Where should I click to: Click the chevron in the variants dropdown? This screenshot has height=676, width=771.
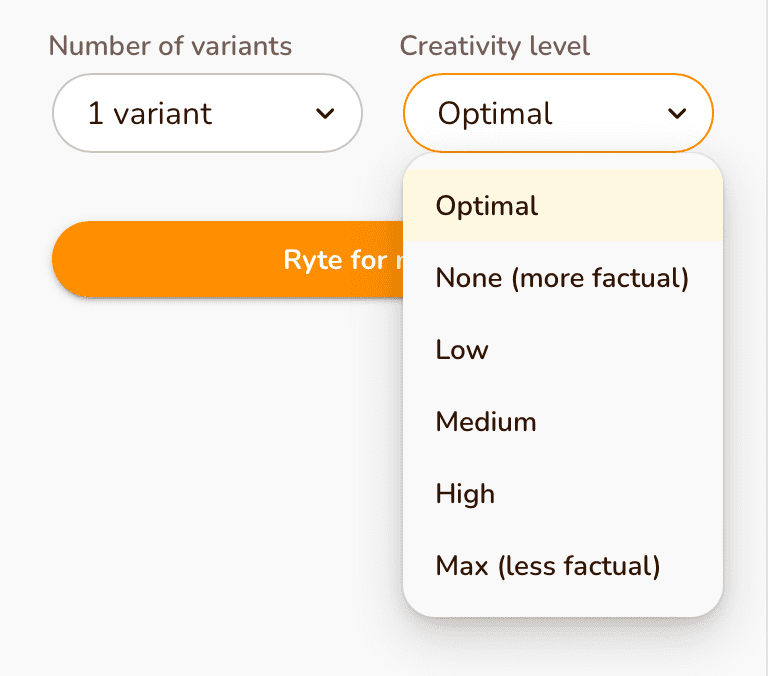[325, 114]
